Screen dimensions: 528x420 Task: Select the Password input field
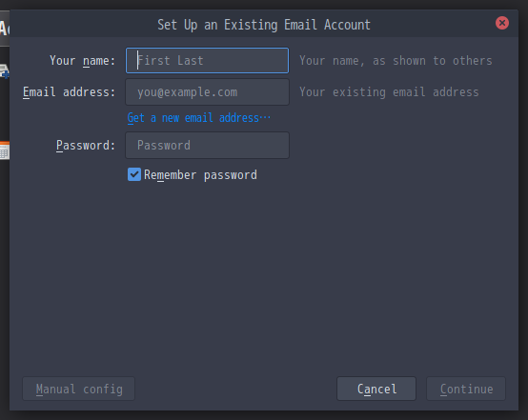click(207, 146)
